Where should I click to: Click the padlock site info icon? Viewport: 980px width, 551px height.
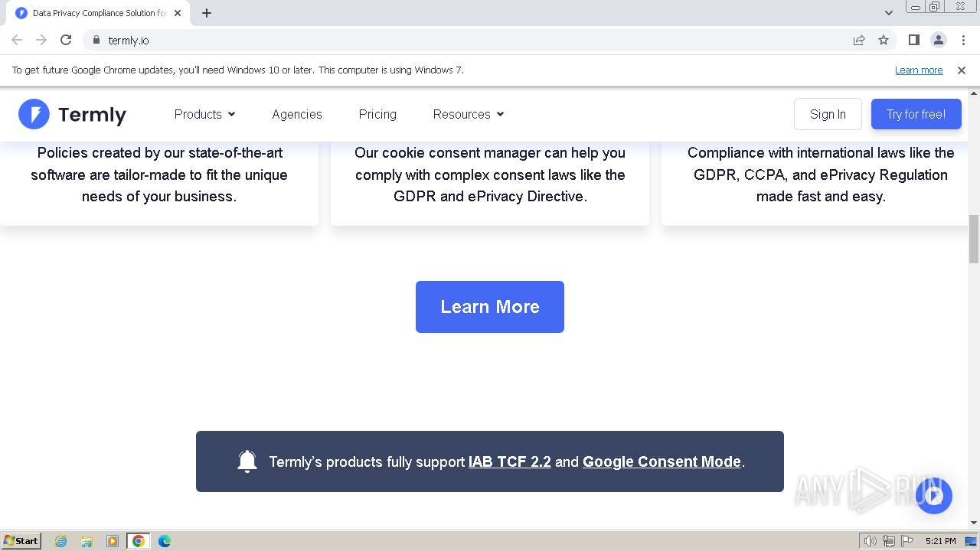[x=96, y=40]
